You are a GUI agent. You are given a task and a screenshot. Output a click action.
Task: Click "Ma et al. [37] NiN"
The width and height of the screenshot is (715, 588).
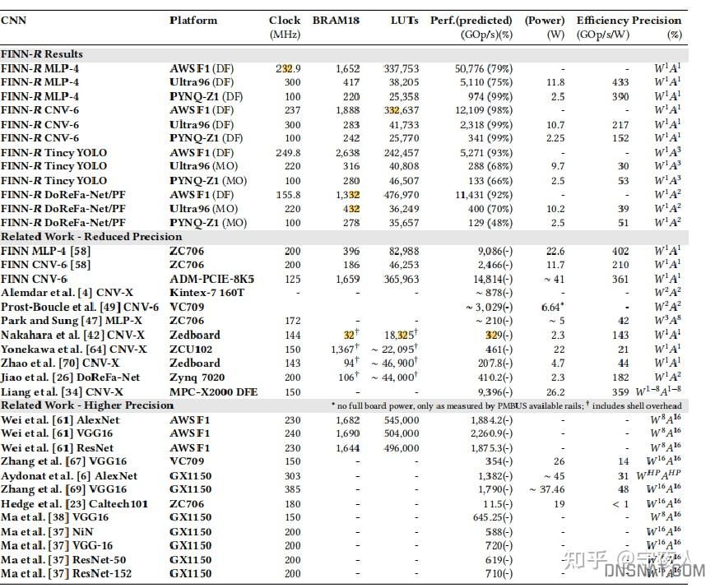47,532
